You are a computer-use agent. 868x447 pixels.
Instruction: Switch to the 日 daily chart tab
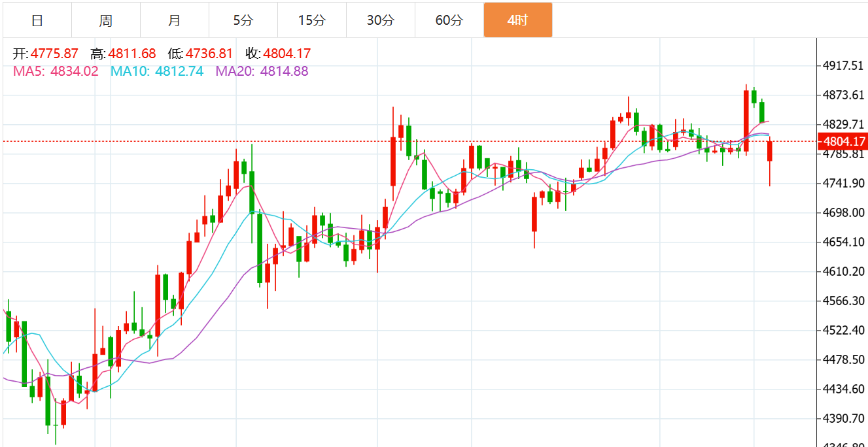coord(37,20)
